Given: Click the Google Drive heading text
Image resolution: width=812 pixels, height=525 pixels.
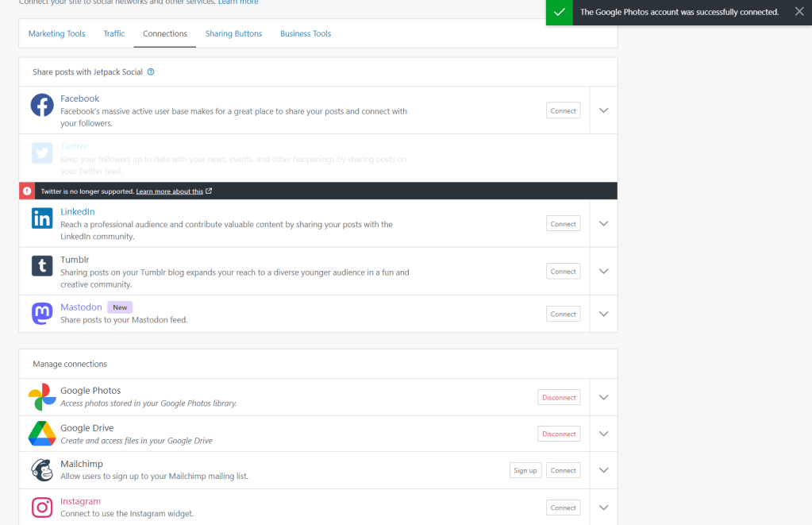Looking at the screenshot, I should pyautogui.click(x=87, y=428).
